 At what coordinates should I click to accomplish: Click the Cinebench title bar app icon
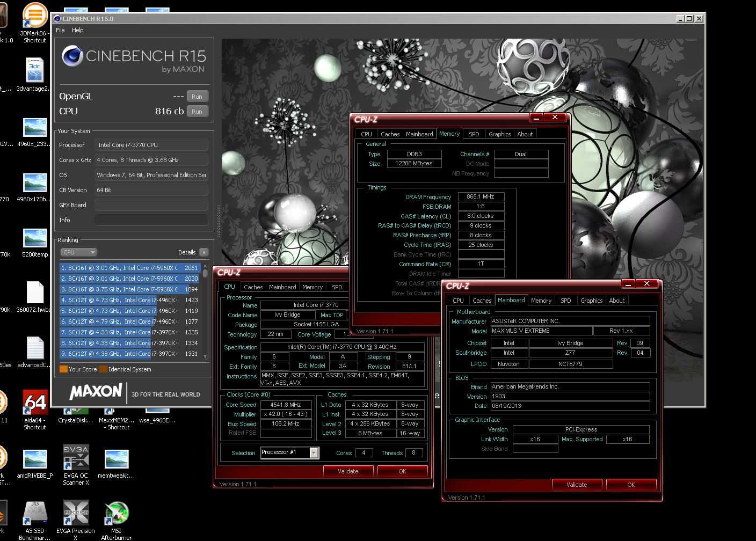pyautogui.click(x=57, y=19)
